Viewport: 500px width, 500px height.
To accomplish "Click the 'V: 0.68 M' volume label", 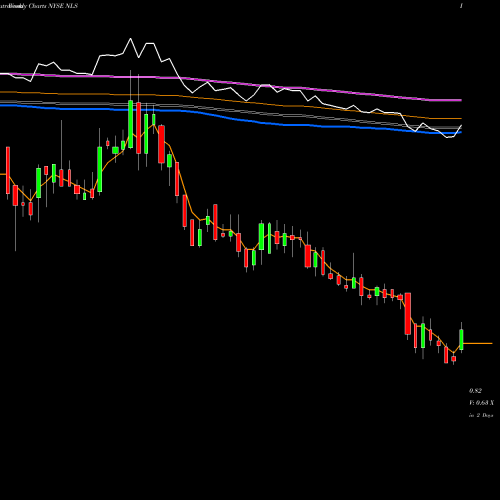I will pyautogui.click(x=482, y=403).
